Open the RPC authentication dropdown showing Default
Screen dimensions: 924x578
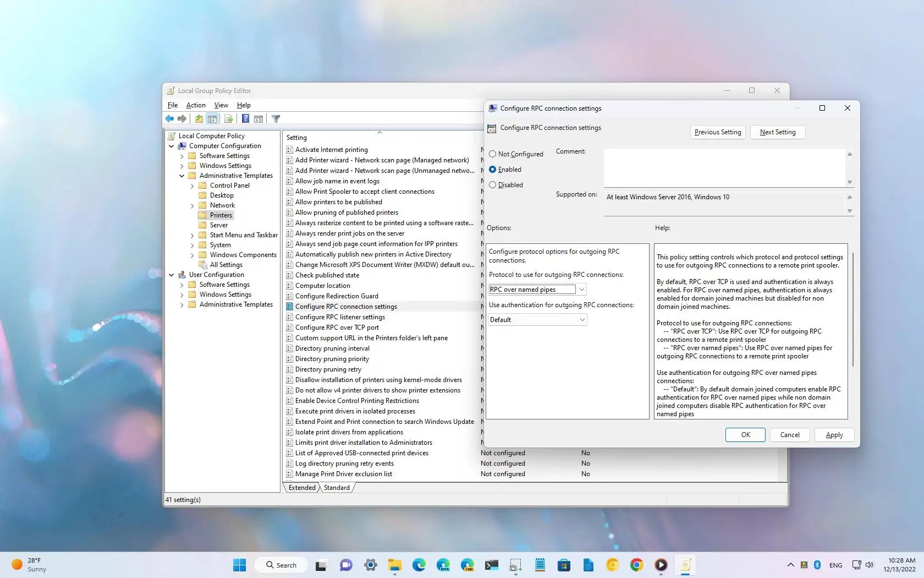581,319
